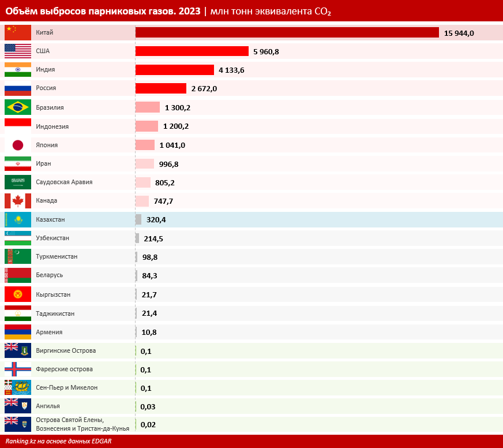Click the value '4 133,6'
Screen dimensions: 503x448
pyautogui.click(x=231, y=70)
